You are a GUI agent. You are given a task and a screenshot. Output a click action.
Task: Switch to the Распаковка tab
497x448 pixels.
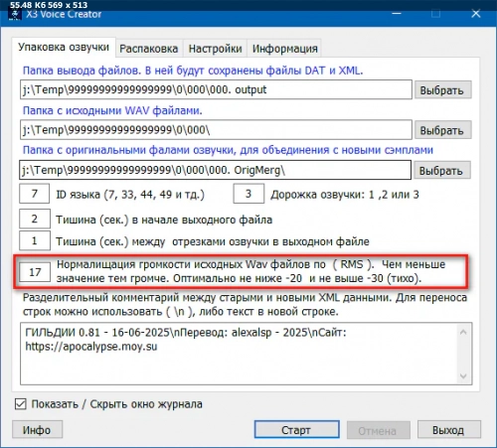pyautogui.click(x=148, y=49)
